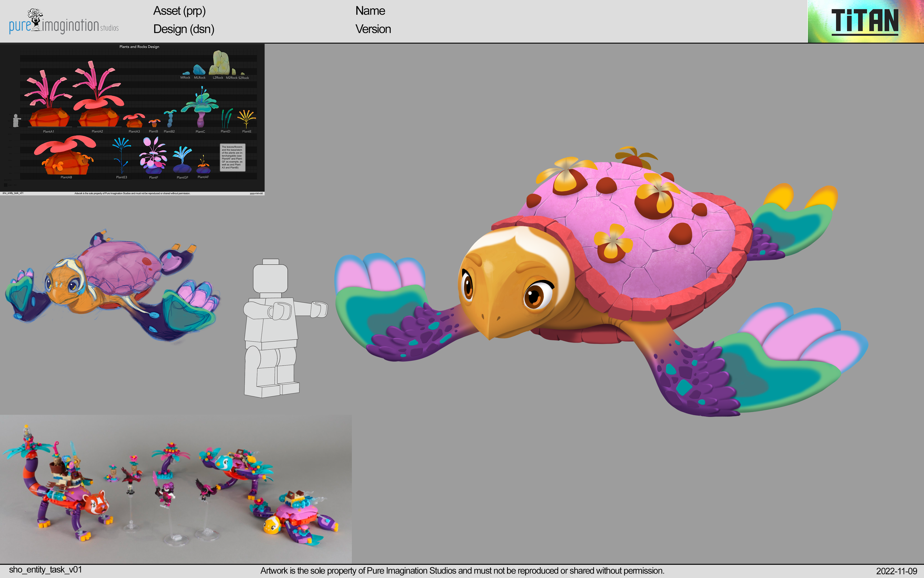924x578 pixels.
Task: Expand the Version field
Action: [x=373, y=29]
